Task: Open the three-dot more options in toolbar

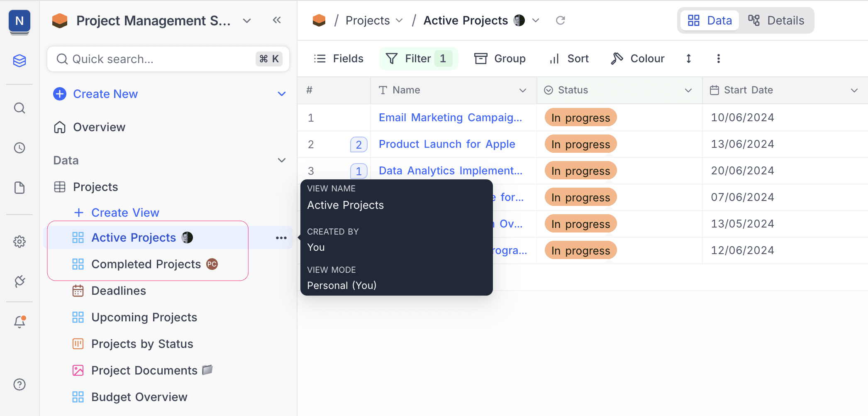Action: point(718,59)
